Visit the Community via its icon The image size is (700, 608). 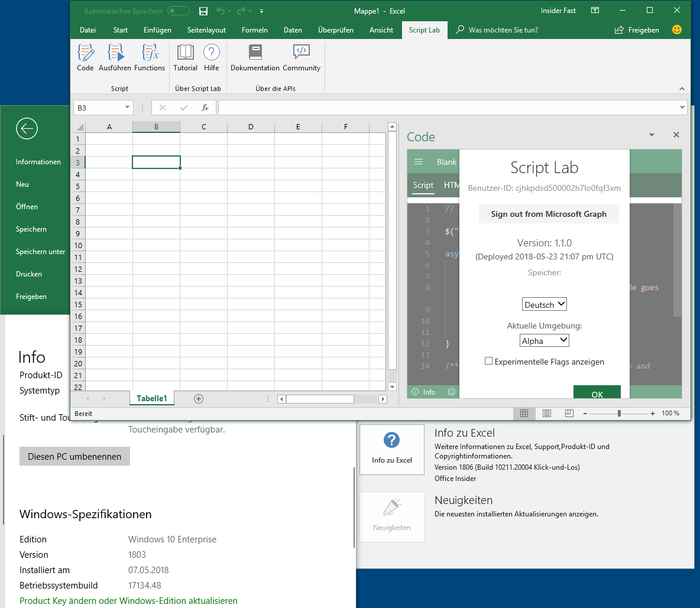pos(301,56)
